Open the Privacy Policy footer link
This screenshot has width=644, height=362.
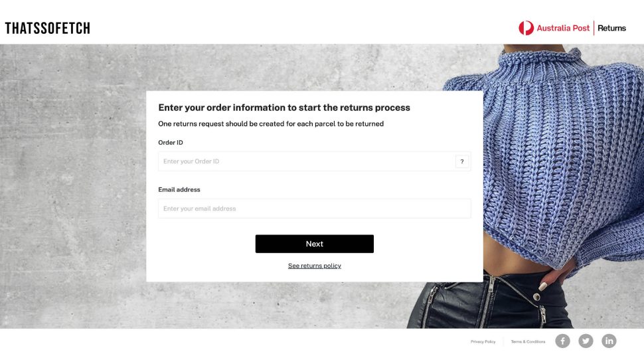click(x=483, y=341)
